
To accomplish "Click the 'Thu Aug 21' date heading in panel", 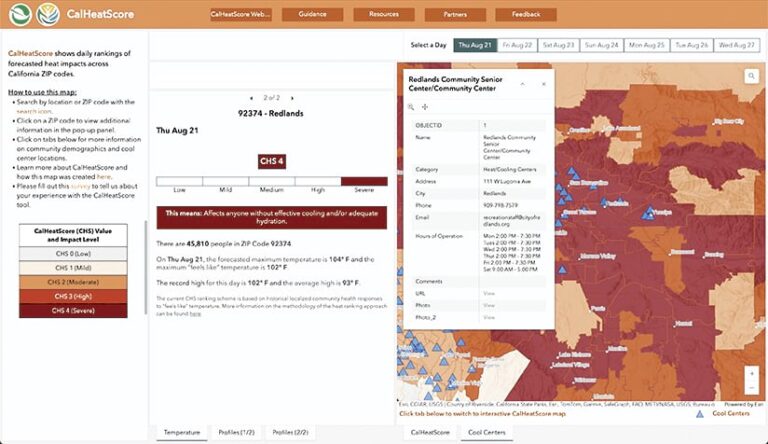I will click(x=177, y=130).
